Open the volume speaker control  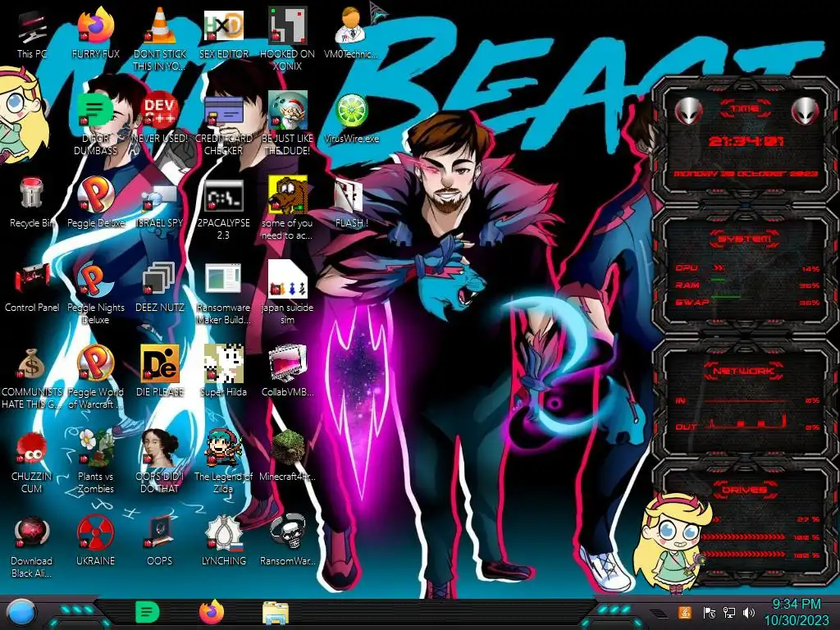tap(748, 612)
